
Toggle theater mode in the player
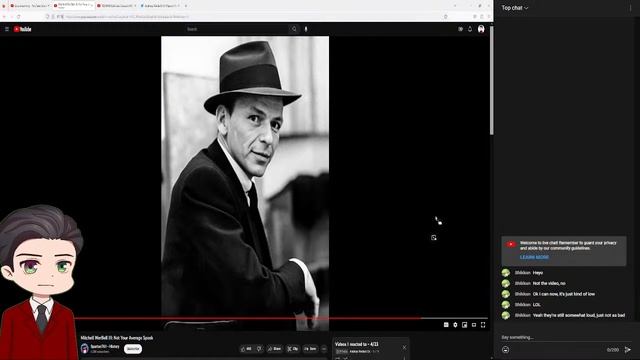point(474,325)
